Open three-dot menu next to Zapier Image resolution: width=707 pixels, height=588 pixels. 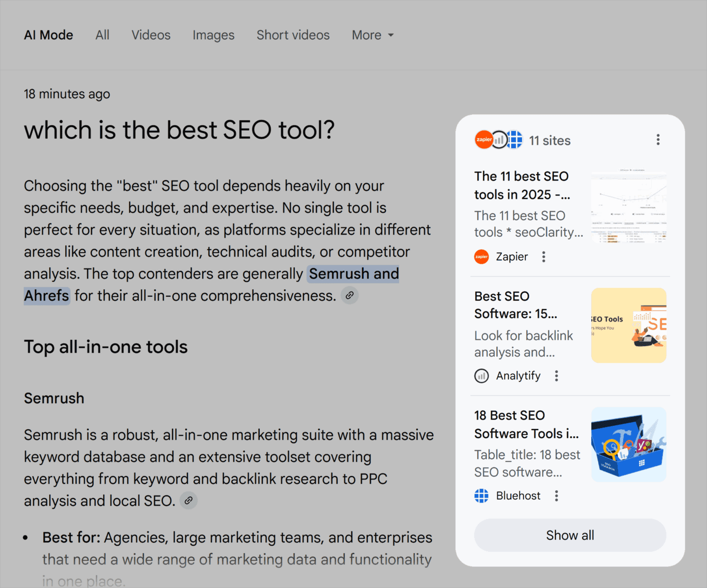(544, 257)
